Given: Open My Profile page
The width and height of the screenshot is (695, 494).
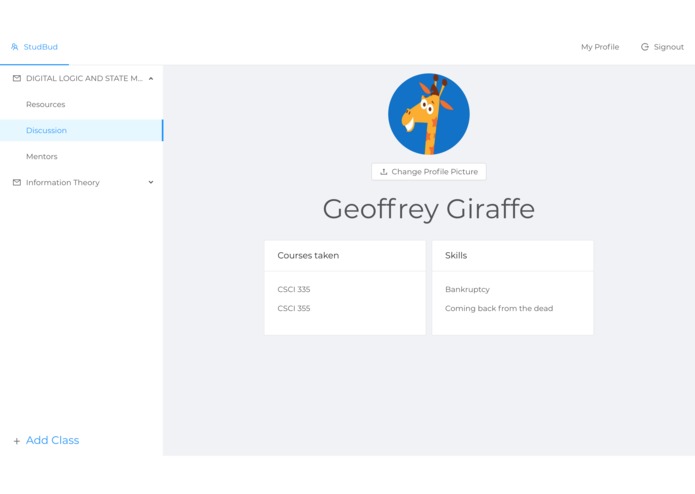Looking at the screenshot, I should coord(600,47).
